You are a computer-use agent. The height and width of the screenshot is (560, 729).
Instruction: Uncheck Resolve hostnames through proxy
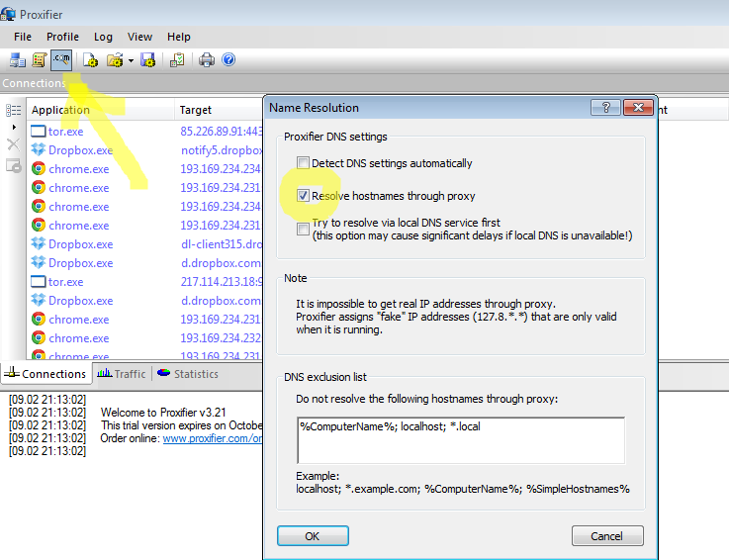coord(304,196)
